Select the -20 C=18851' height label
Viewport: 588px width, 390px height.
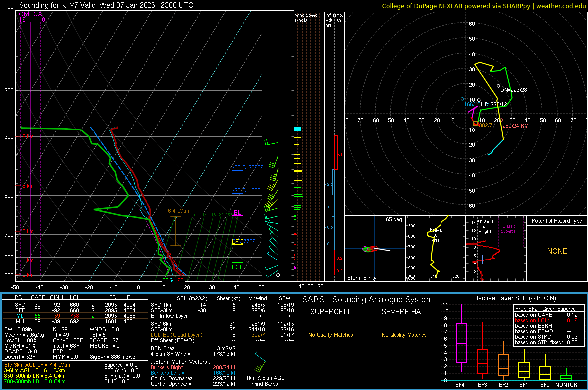click(x=248, y=190)
